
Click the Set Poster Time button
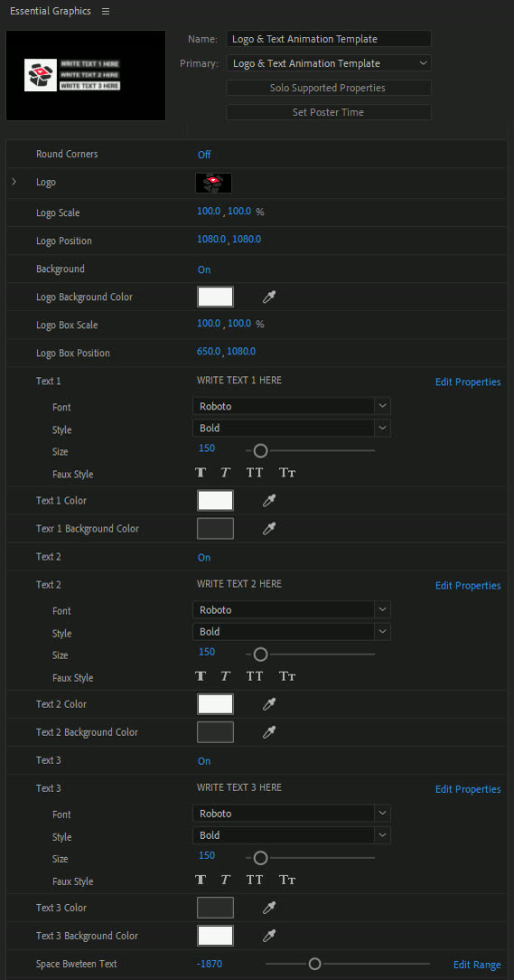click(329, 112)
